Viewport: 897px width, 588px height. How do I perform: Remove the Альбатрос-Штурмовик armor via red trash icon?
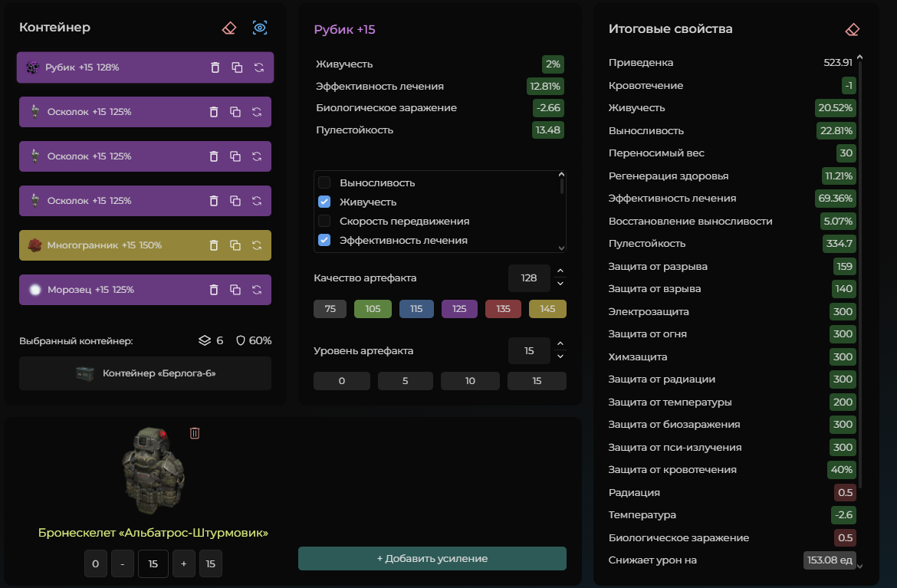pos(195,433)
